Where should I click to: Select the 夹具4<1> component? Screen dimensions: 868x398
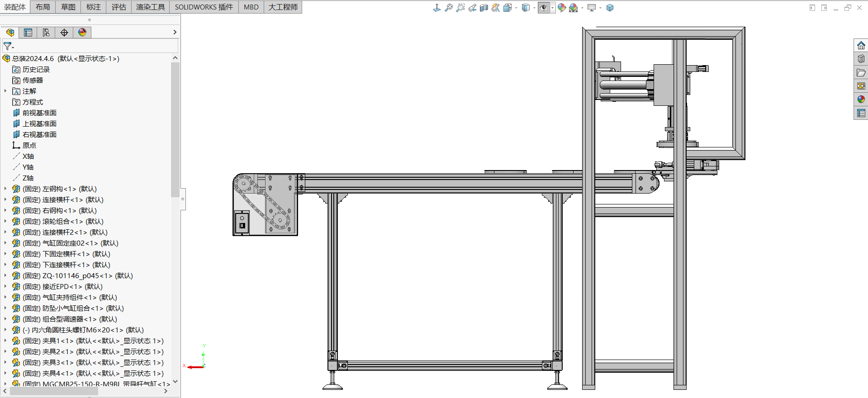click(93, 373)
